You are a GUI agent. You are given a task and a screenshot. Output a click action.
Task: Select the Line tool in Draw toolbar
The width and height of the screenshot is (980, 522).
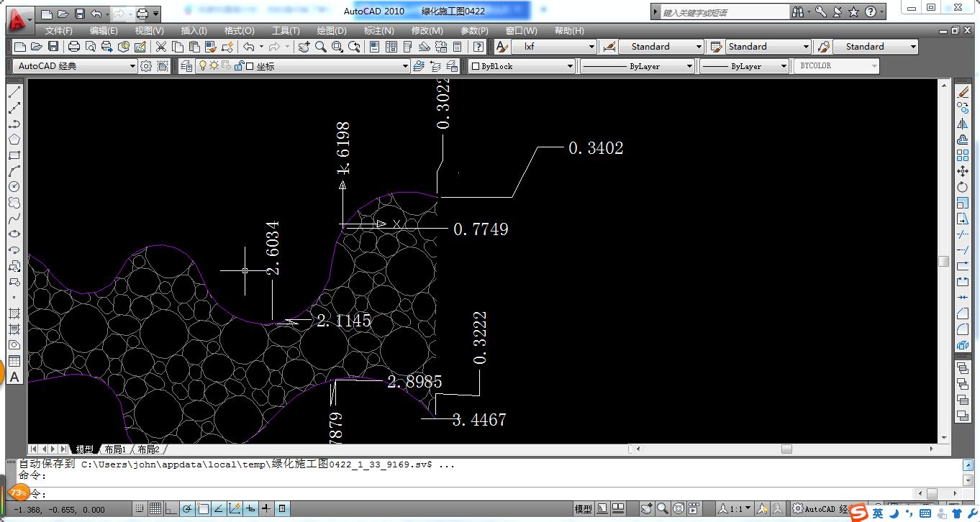[14, 92]
